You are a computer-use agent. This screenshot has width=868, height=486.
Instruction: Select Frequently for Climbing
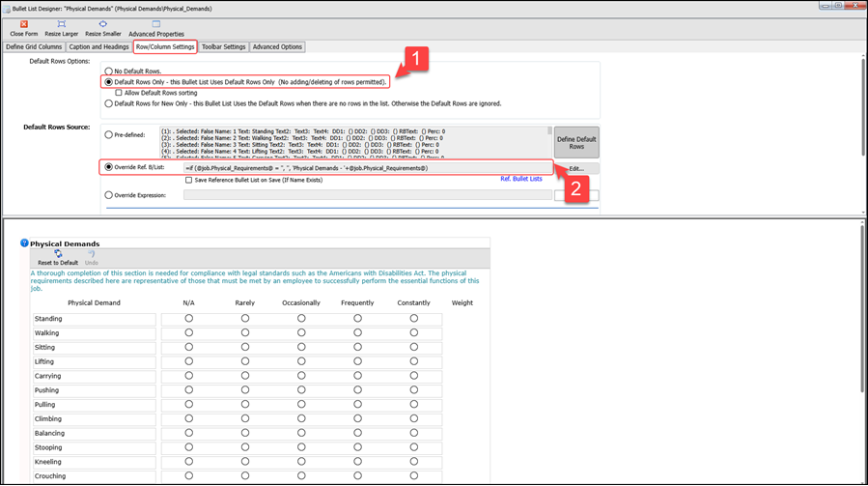point(357,419)
